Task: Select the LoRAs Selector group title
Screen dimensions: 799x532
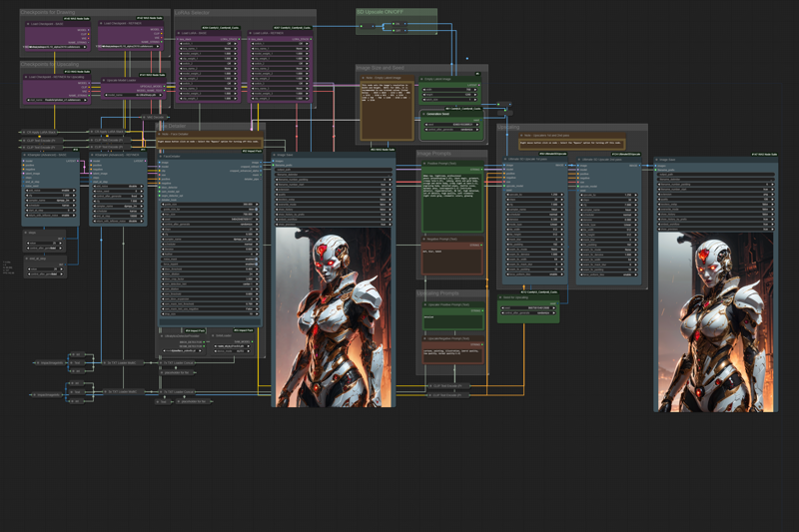Action: pyautogui.click(x=195, y=13)
